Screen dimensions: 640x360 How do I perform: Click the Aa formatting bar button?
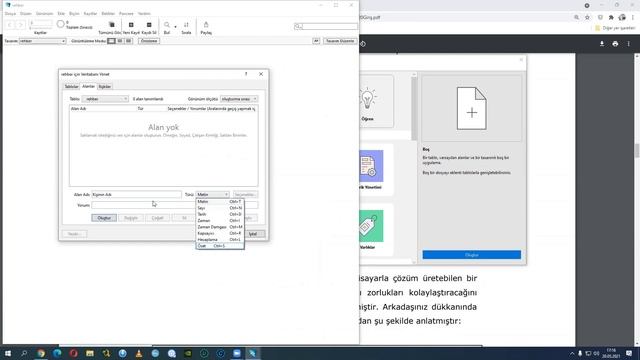click(316, 41)
